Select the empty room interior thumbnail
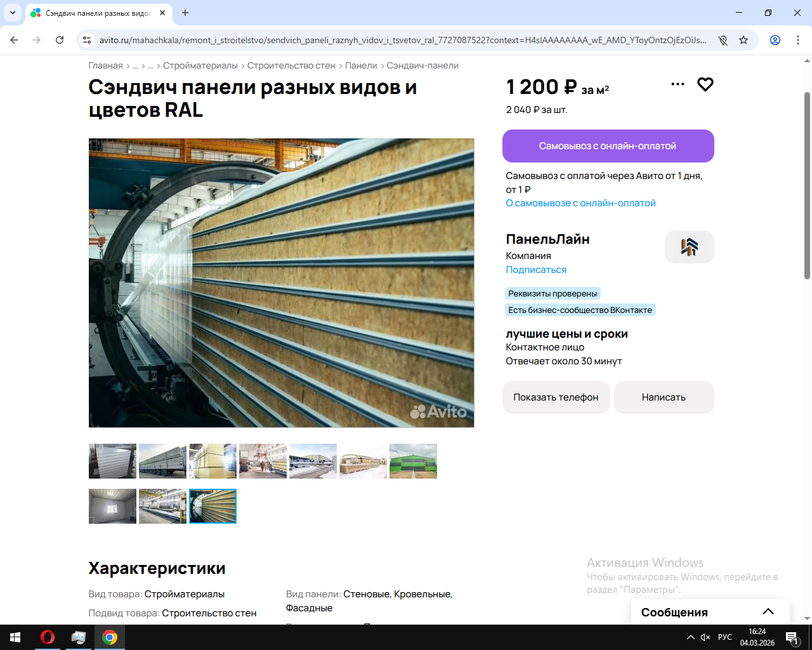 coord(112,506)
